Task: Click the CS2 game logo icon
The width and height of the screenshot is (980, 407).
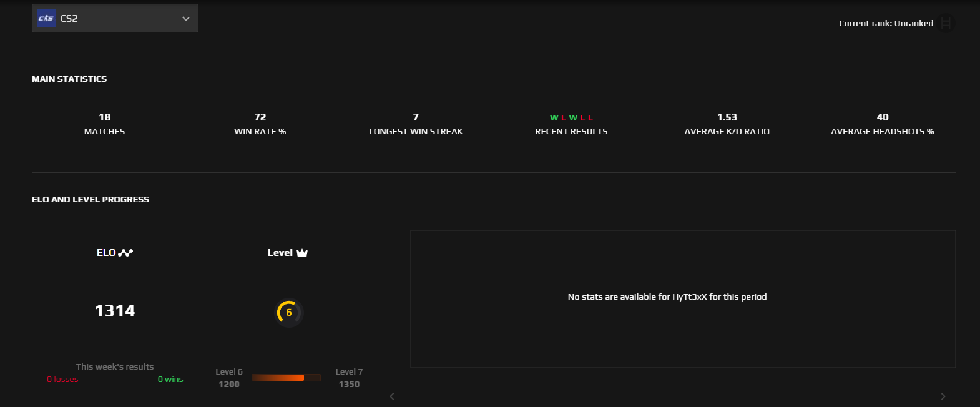Action: click(x=46, y=18)
